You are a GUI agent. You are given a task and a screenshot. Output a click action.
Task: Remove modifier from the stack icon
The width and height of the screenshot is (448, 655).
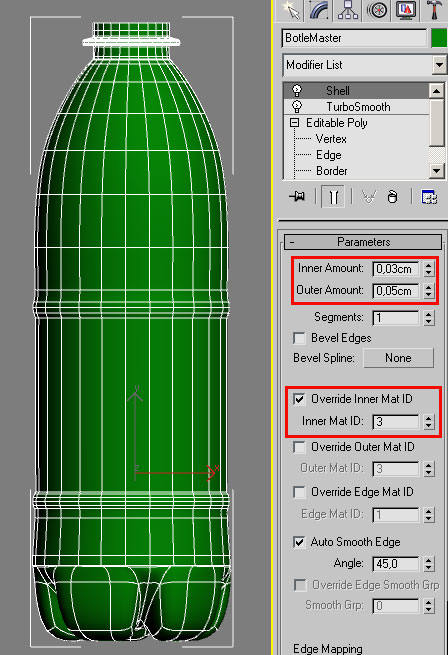coord(392,196)
